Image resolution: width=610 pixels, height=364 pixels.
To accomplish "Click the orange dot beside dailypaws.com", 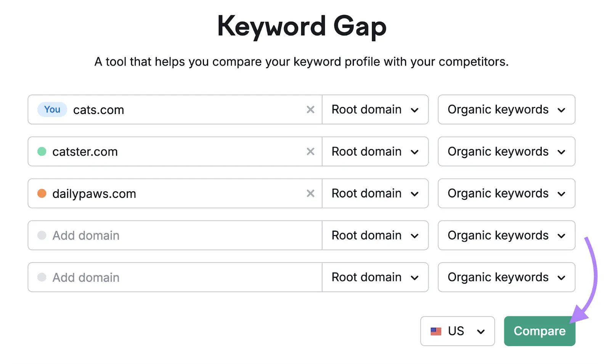I will pos(42,193).
